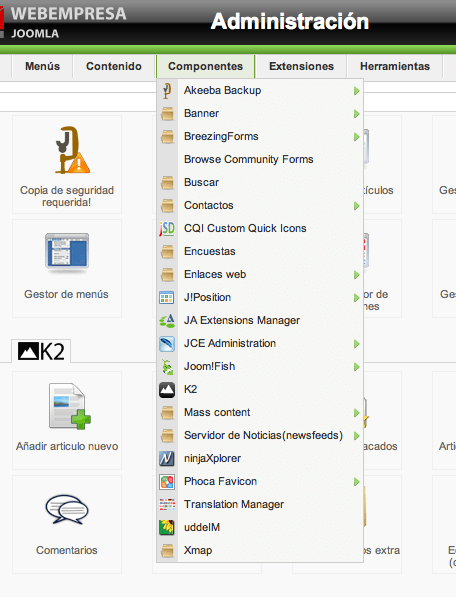The height and width of the screenshot is (597, 456).
Task: Choose Browse Community Forms entry
Action: (249, 159)
